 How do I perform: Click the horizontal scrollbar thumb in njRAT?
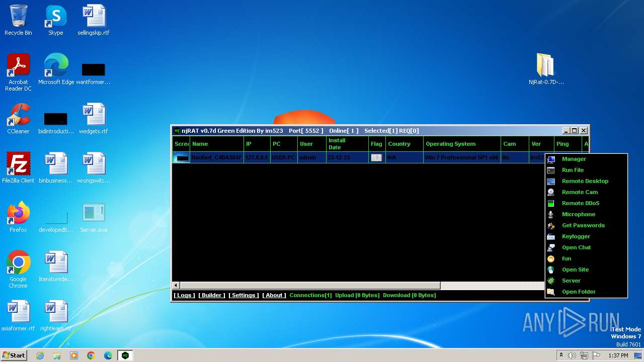310,285
